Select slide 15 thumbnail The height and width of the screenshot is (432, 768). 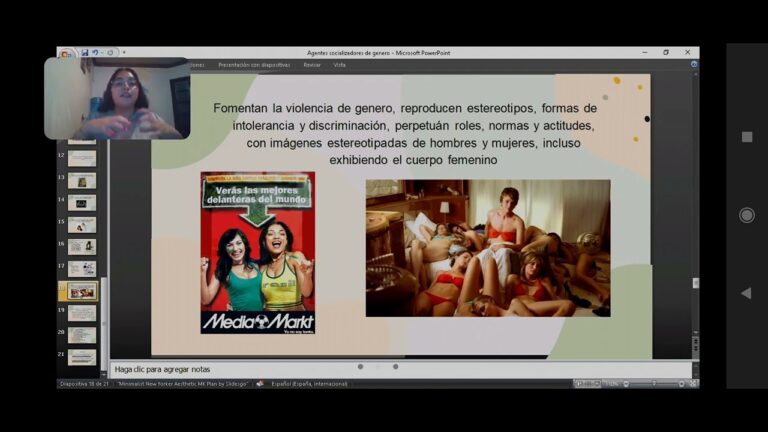[x=82, y=225]
